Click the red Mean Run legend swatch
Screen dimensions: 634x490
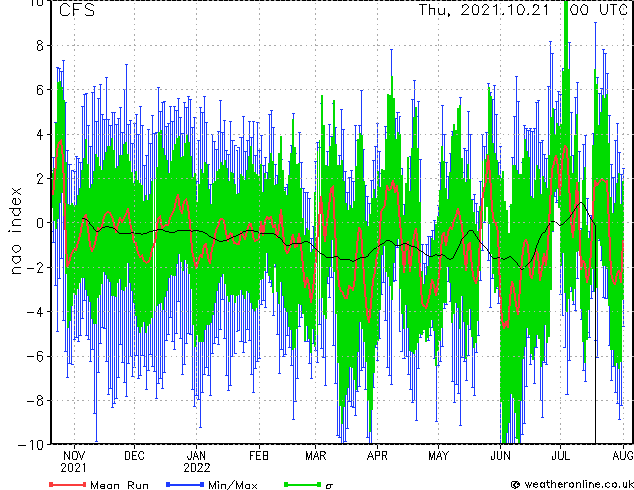[68, 484]
